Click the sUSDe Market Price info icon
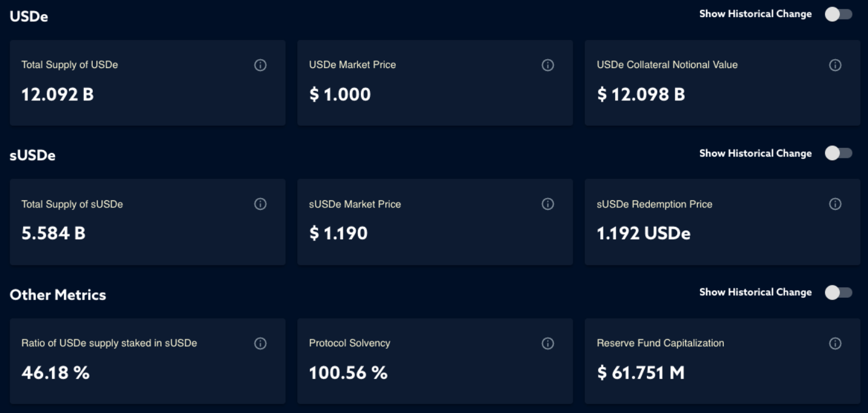This screenshot has height=413, width=868. 548,204
